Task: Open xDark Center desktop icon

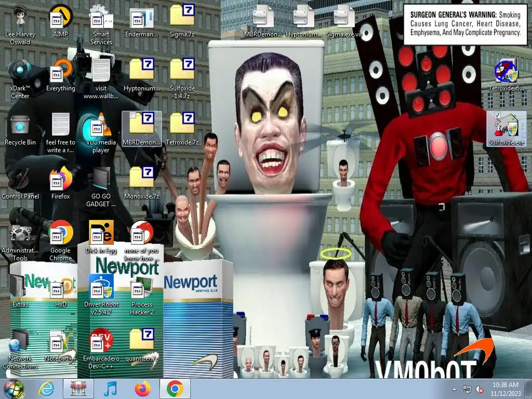Action: 20,79
